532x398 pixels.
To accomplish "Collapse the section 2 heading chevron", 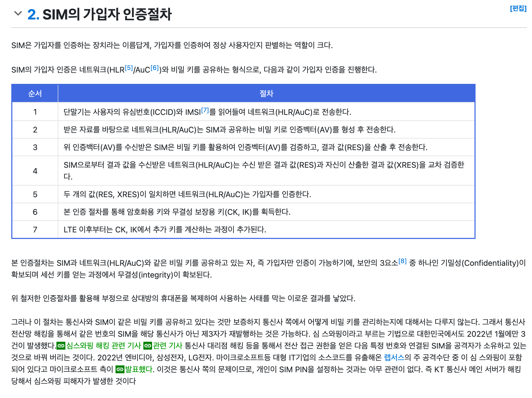I will pos(18,13).
